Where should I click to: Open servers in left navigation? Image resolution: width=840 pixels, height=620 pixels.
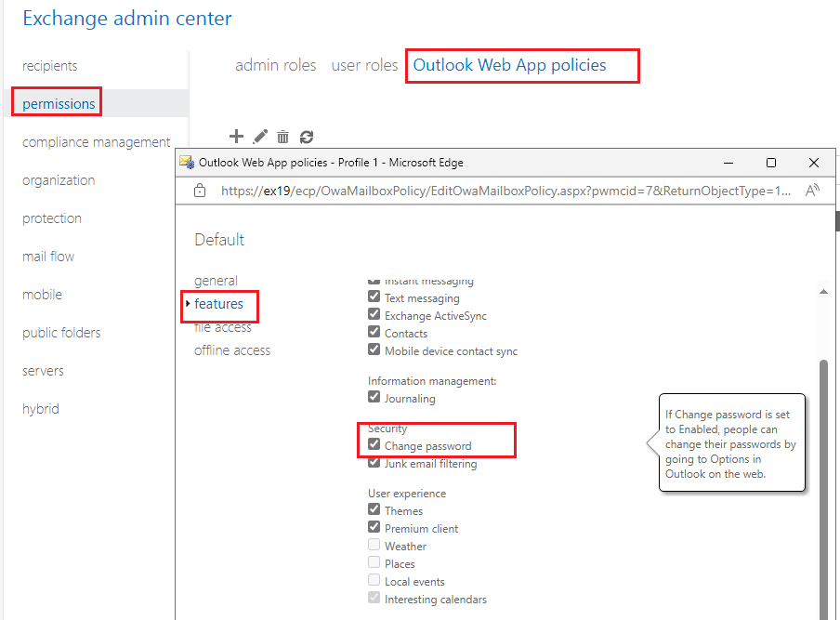43,371
